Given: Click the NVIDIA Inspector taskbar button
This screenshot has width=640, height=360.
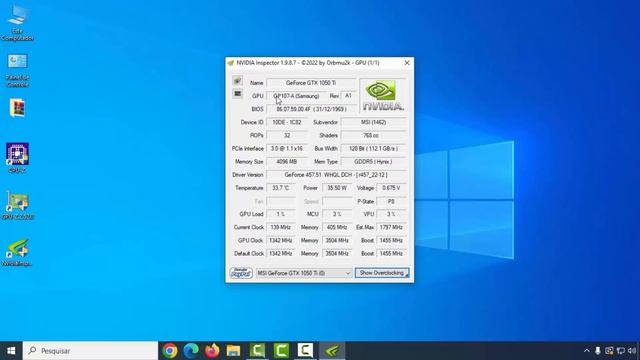Looking at the screenshot, I should [332, 351].
